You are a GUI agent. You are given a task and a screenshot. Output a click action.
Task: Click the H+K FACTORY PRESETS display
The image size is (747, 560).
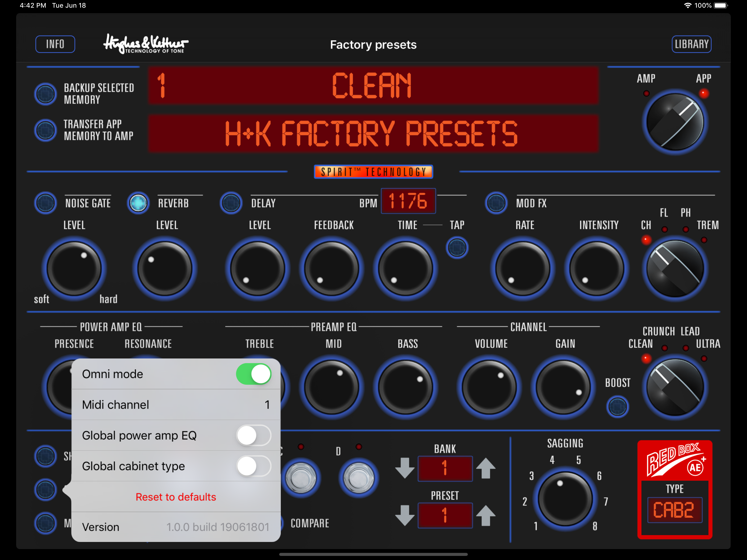[x=373, y=134]
